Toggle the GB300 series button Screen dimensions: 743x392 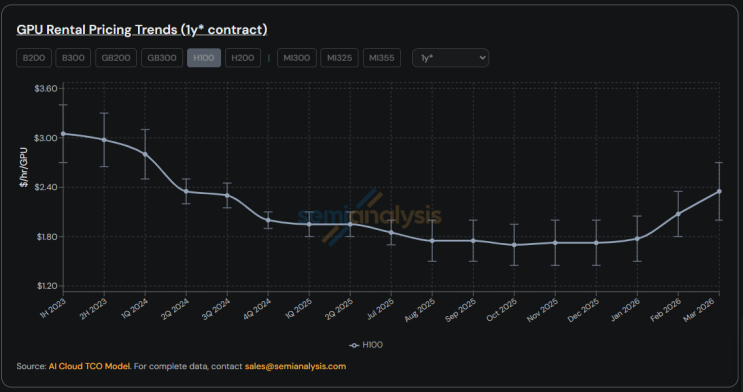coord(162,58)
